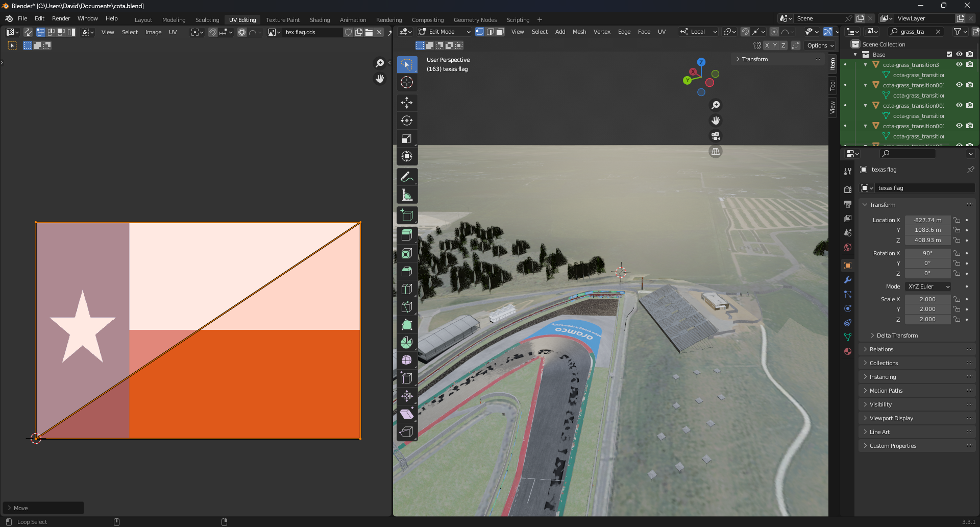Image resolution: width=980 pixels, height=527 pixels.
Task: Select the Edge Slide tool
Action: tap(407, 378)
